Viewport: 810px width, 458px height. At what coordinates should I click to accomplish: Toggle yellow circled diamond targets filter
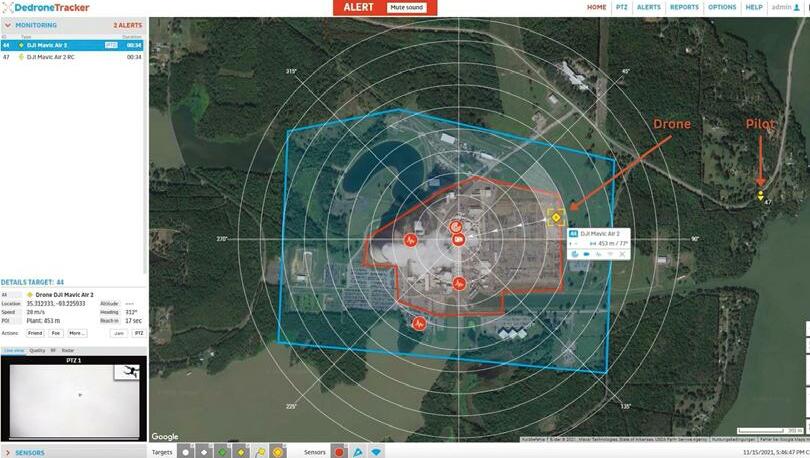point(278,452)
